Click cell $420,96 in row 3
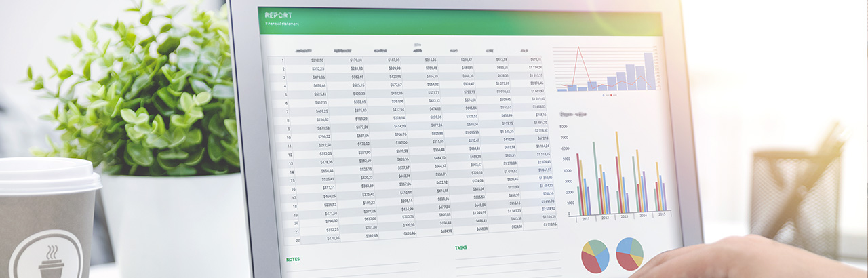This screenshot has height=278, width=868. (395, 77)
